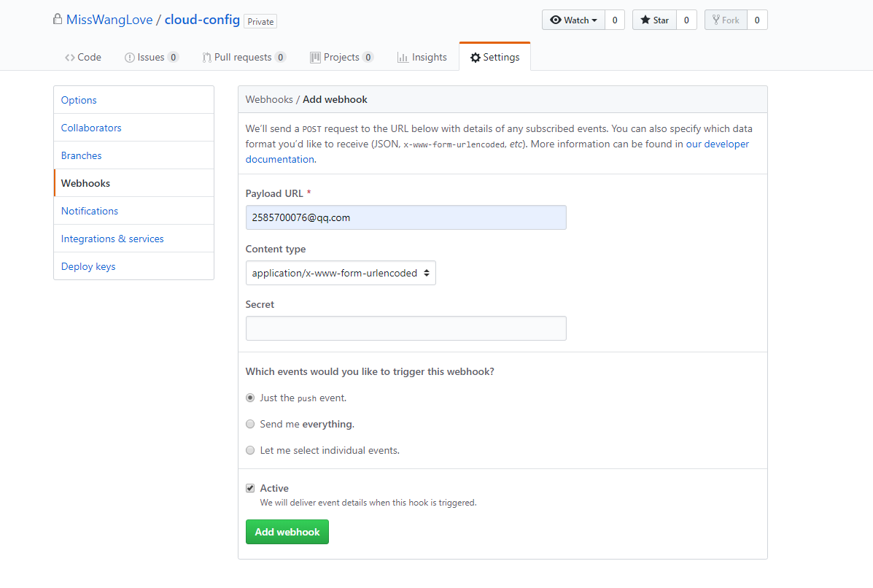Open the Code tab
The height and width of the screenshot is (588, 873).
pos(83,57)
